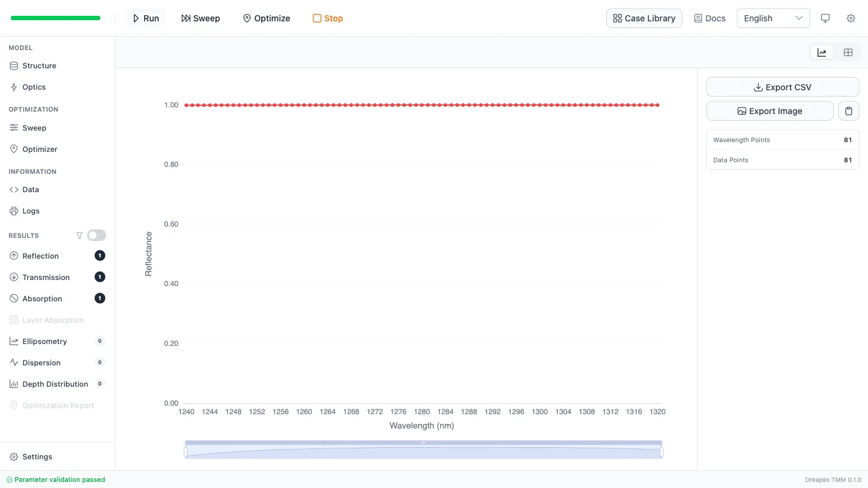The image size is (868, 488).
Task: Click right handle of wavelength zoom slider
Action: click(x=662, y=452)
